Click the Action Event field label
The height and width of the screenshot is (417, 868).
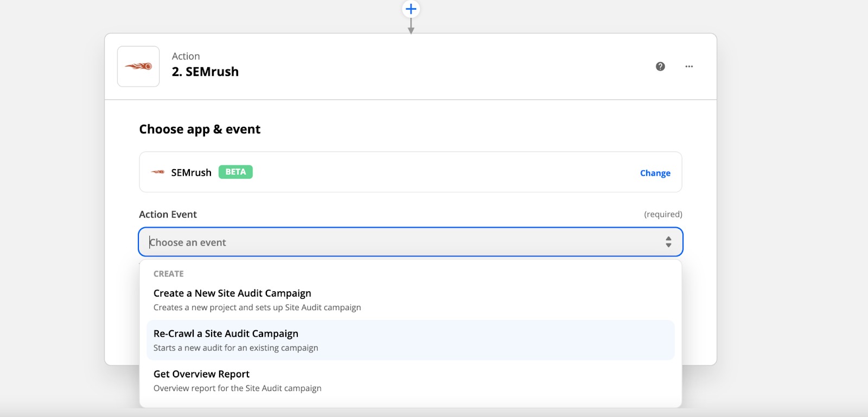coord(168,214)
